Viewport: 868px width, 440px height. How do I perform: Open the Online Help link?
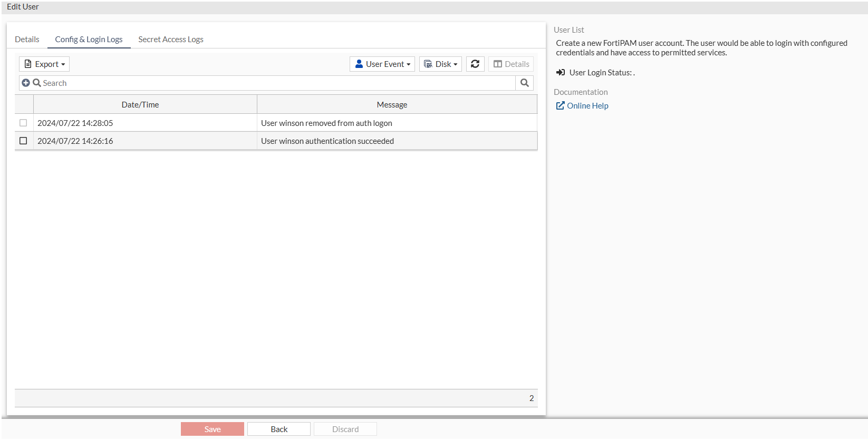click(x=587, y=105)
